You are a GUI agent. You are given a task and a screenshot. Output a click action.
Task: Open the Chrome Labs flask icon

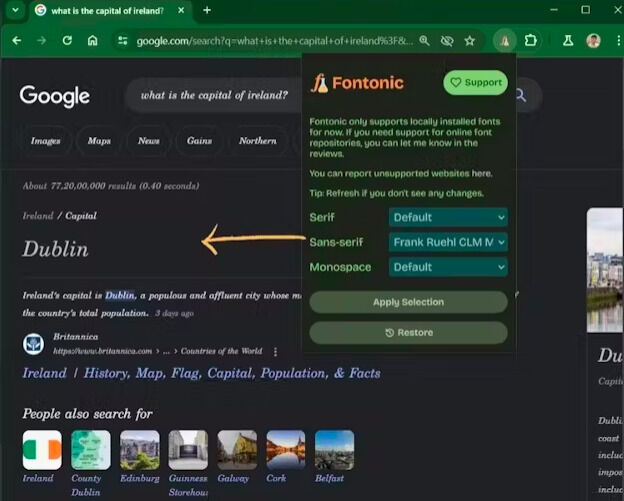pos(567,41)
